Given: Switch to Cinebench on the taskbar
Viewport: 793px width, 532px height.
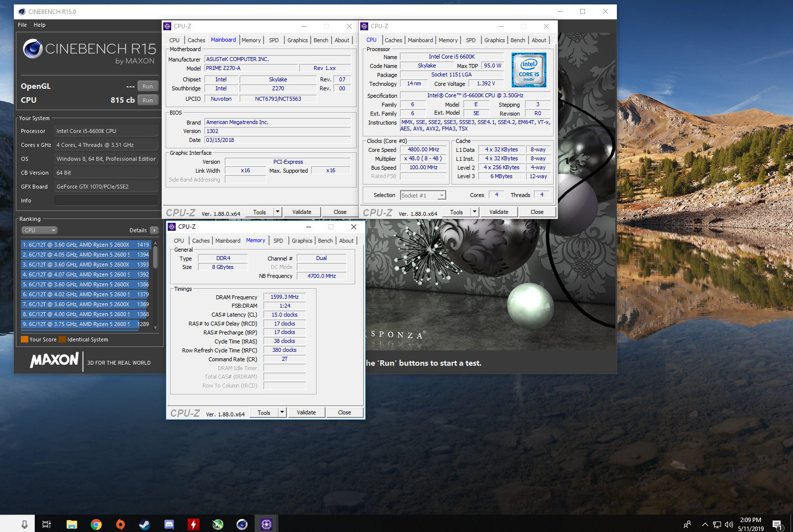Looking at the screenshot, I should click(242, 524).
